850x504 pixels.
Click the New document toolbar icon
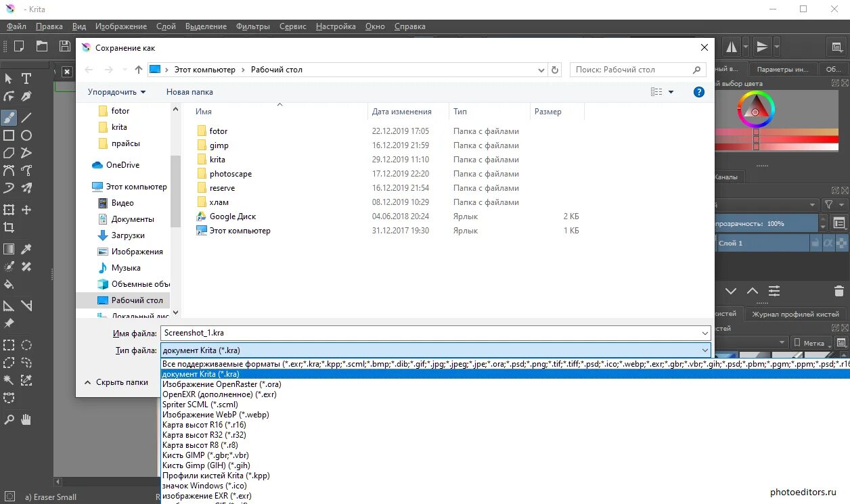click(19, 46)
